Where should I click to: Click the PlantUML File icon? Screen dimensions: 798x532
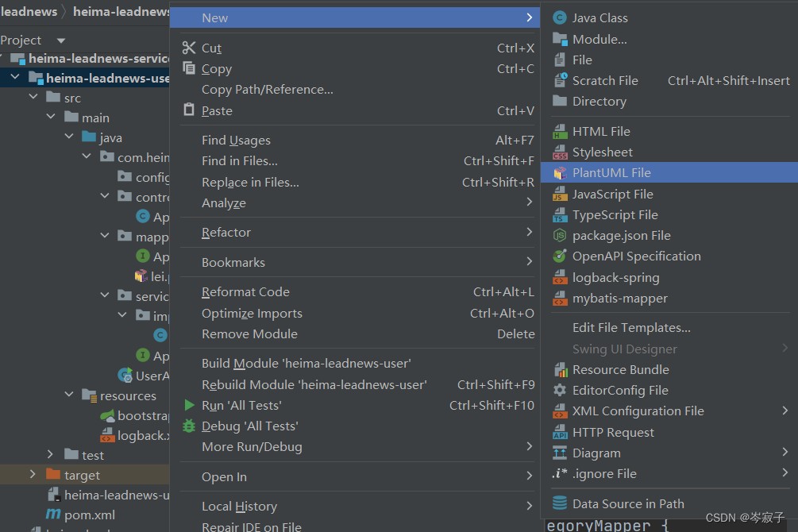[560, 172]
